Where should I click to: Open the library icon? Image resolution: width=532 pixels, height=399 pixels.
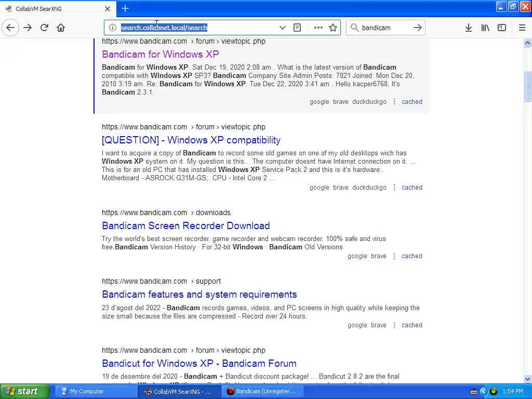485,28
